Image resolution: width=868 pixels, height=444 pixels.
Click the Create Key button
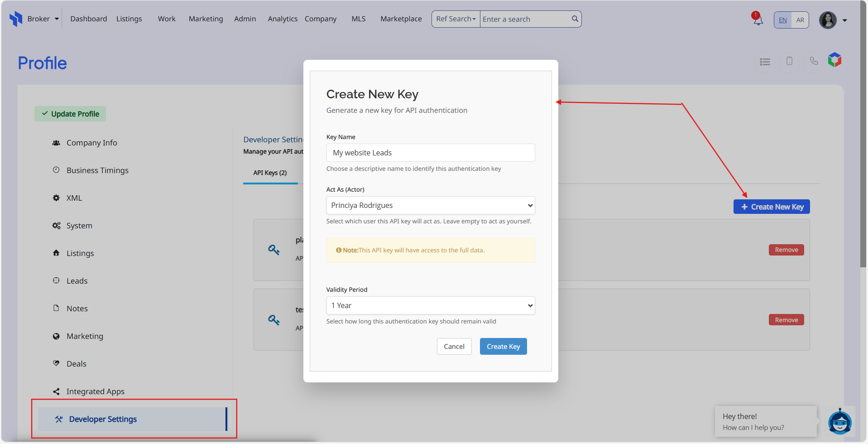[503, 347]
